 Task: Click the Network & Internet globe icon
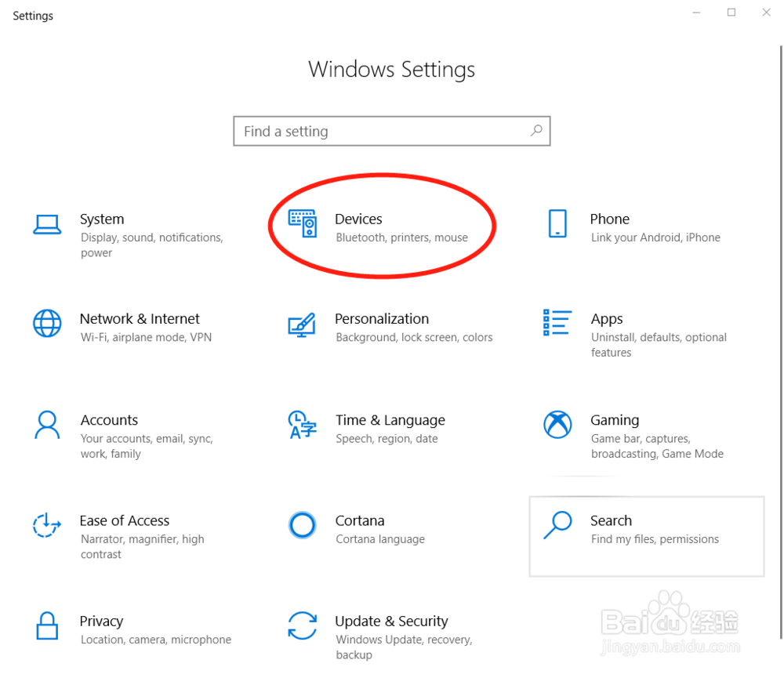[47, 323]
